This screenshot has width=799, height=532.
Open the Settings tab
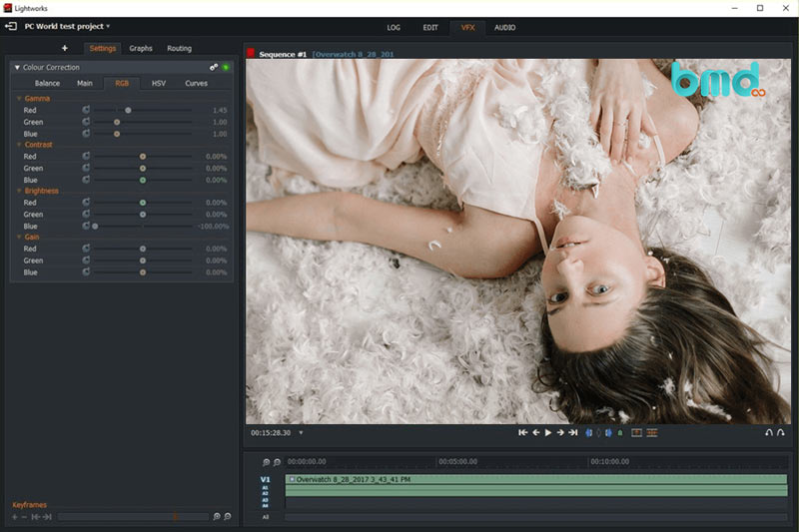(103, 48)
